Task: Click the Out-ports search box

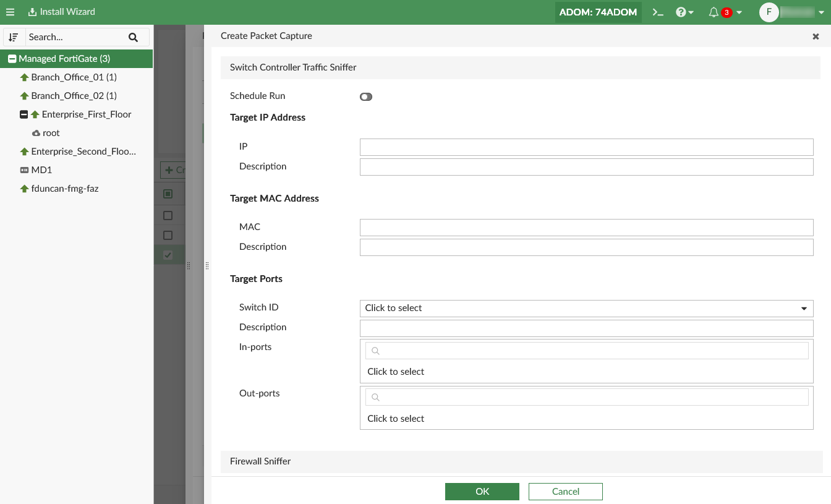Action: click(586, 397)
